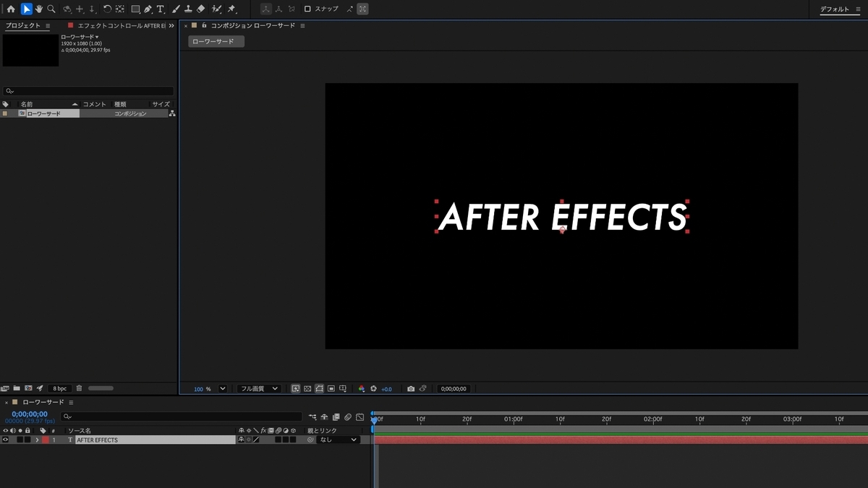The height and width of the screenshot is (488, 868).
Task: Open the コンポジション viewer panel menu
Action: 302,25
